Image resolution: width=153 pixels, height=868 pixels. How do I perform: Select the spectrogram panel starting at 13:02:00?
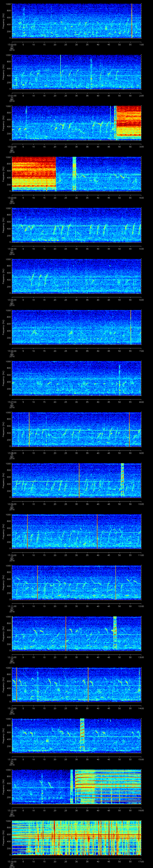(77, 123)
